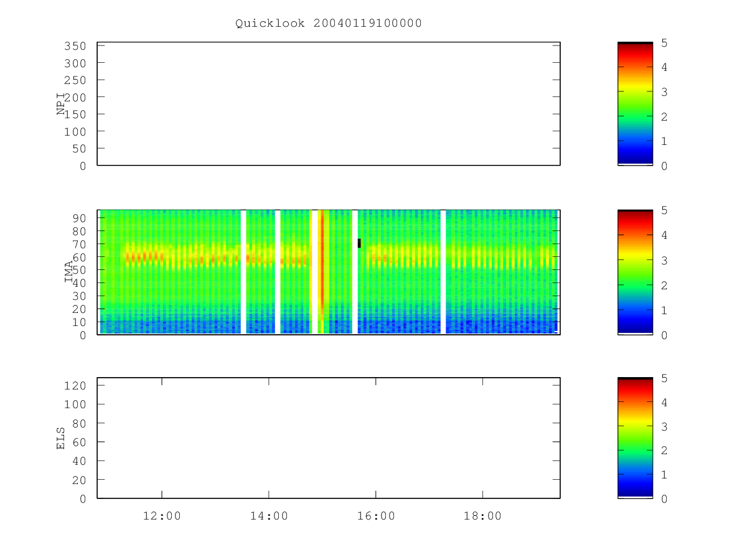Click the 16:00 time axis label
The width and height of the screenshot is (747, 560).
376,516
